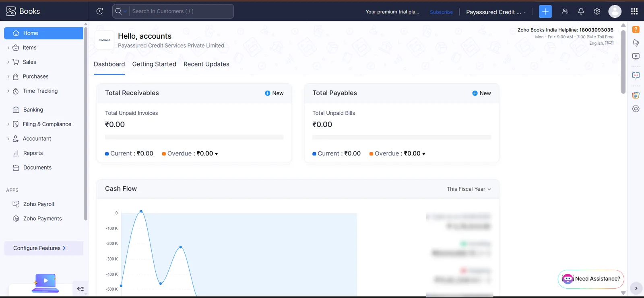Switch organization via Payassured Credit dropdown

pos(496,12)
